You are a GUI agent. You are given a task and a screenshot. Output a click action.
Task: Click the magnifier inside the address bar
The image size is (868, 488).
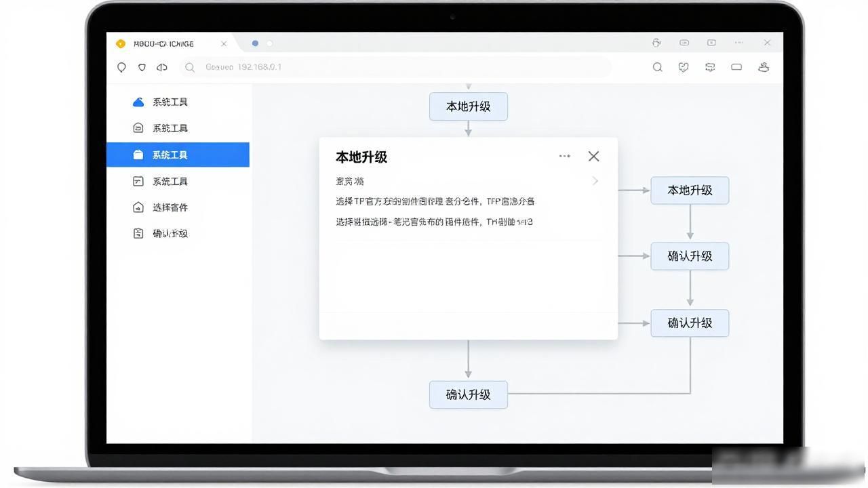click(x=190, y=67)
